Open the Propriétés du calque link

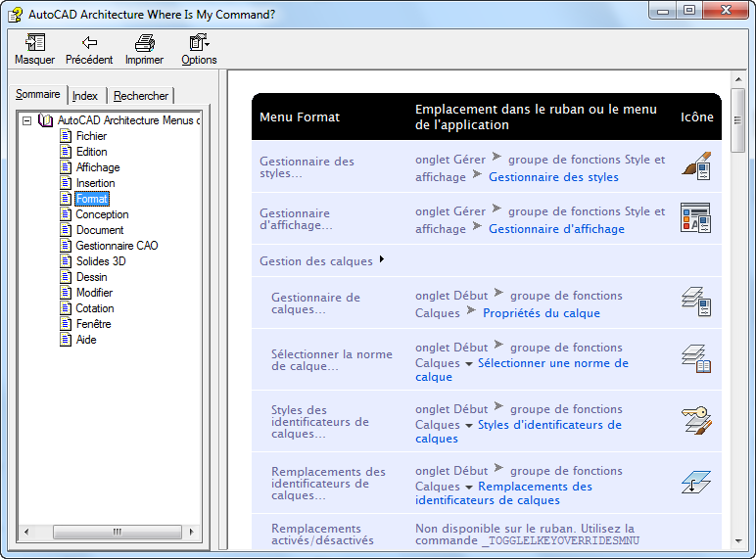click(x=542, y=313)
